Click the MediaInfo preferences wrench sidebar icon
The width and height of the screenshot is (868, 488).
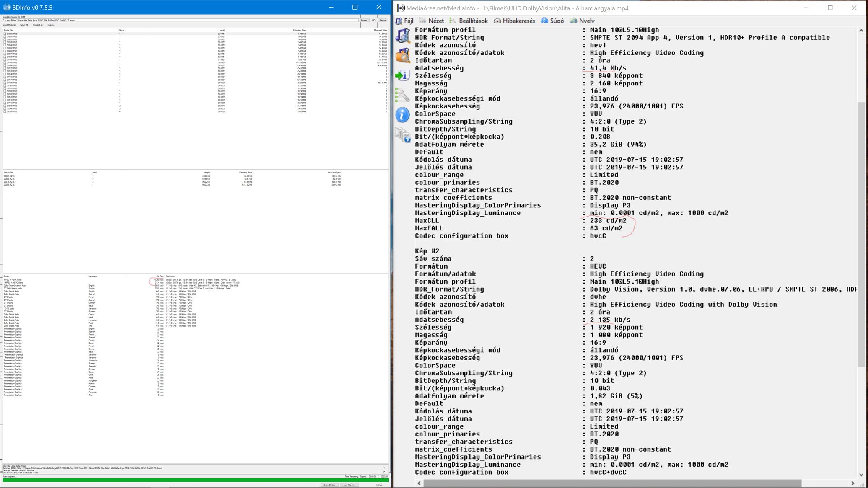click(403, 96)
